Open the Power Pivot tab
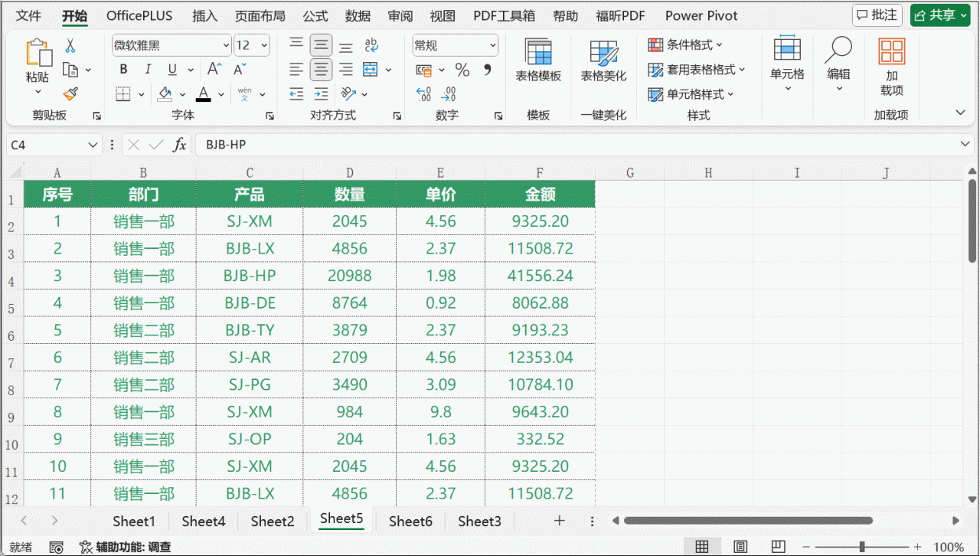The width and height of the screenshot is (980, 556). (x=701, y=15)
